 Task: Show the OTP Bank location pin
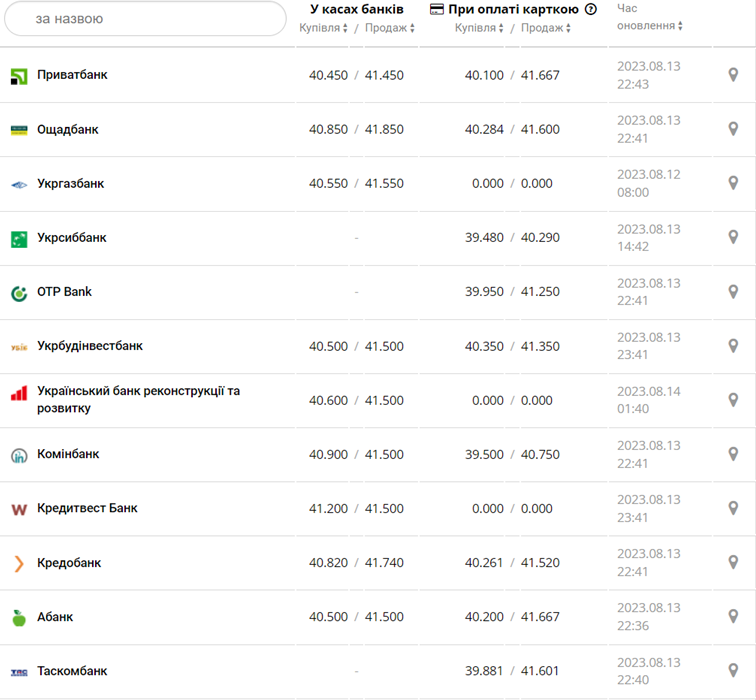733,292
